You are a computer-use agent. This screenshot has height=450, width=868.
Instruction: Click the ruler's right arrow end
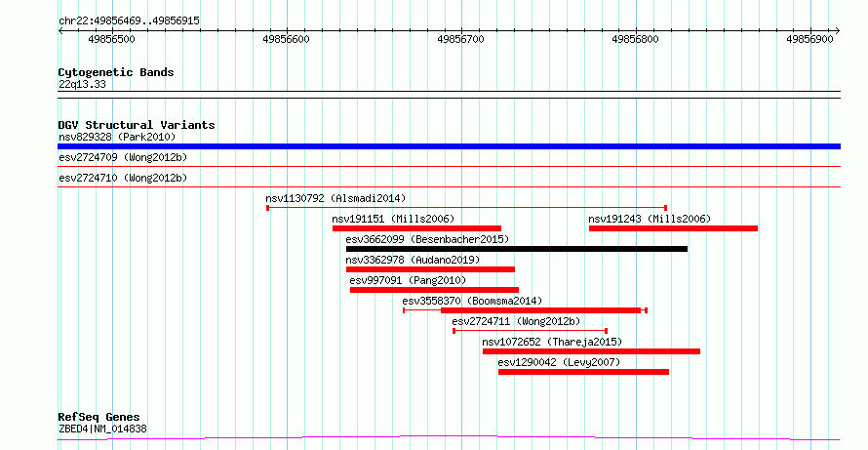[x=837, y=31]
